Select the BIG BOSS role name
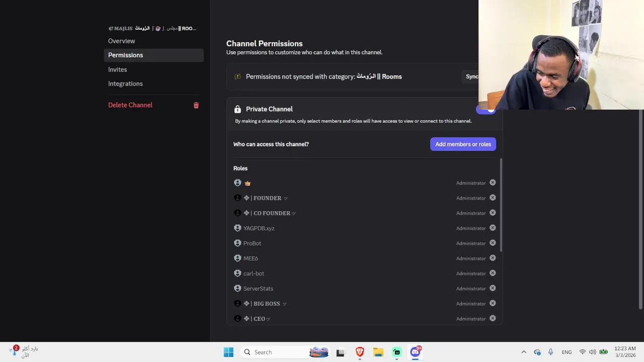Viewport: 644px width, 362px height. click(265, 304)
